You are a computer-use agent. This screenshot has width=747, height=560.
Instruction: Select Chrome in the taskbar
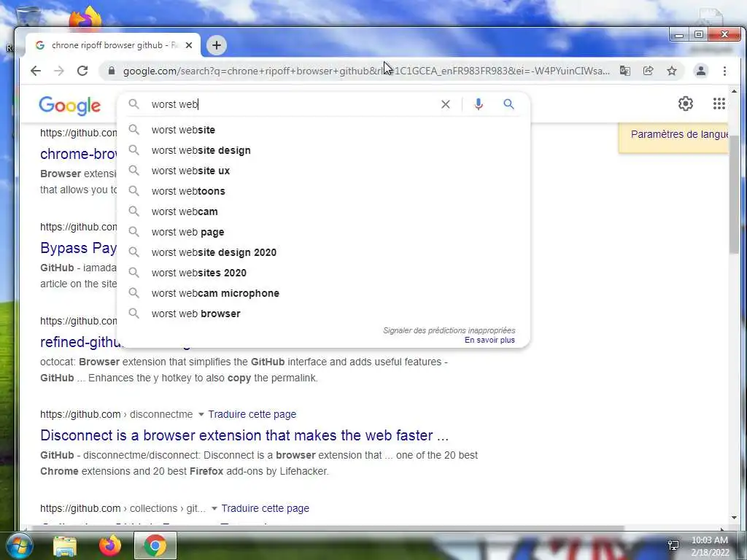point(155,545)
